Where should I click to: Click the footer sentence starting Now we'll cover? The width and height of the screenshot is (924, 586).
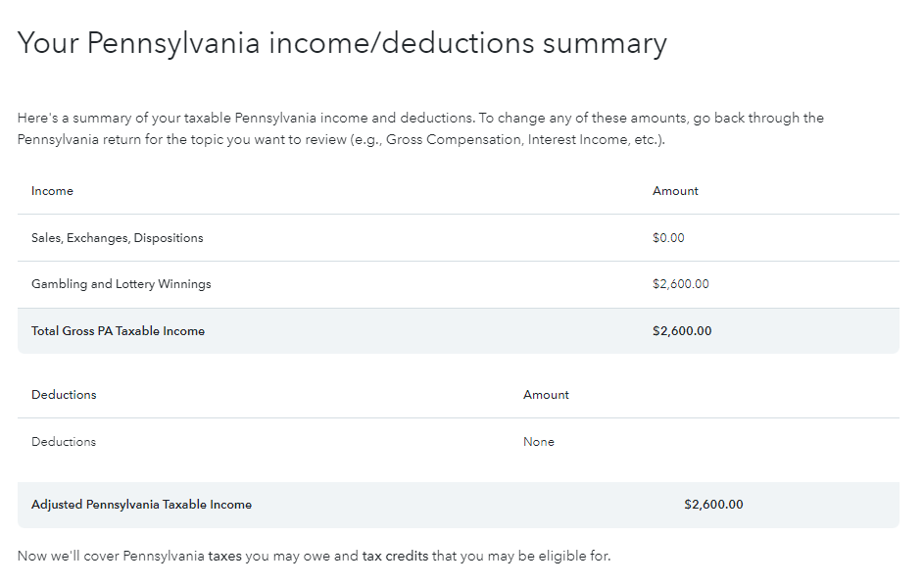pos(315,556)
